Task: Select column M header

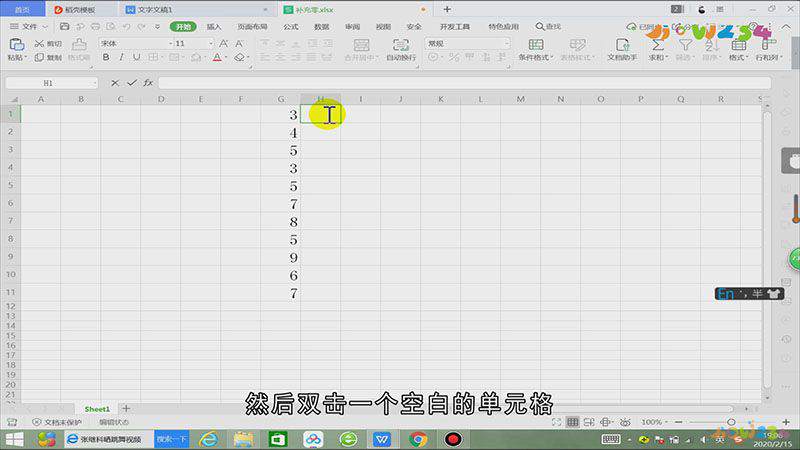Action: (x=520, y=99)
